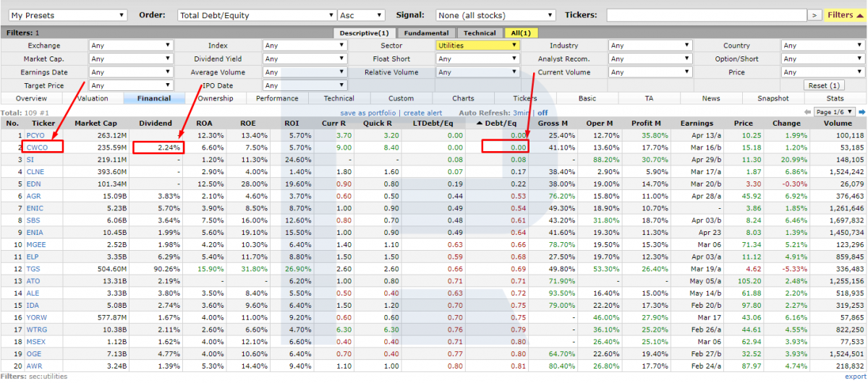Submit tickers with the > button
Viewport: 868px width, 383px height.
(x=814, y=15)
